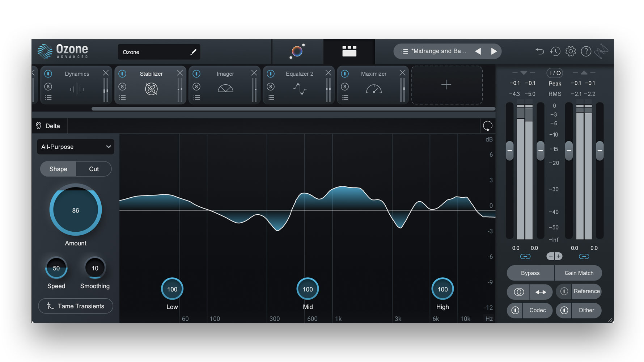Enable Tame Transients
Viewport: 644px width, 362px height.
(75, 306)
